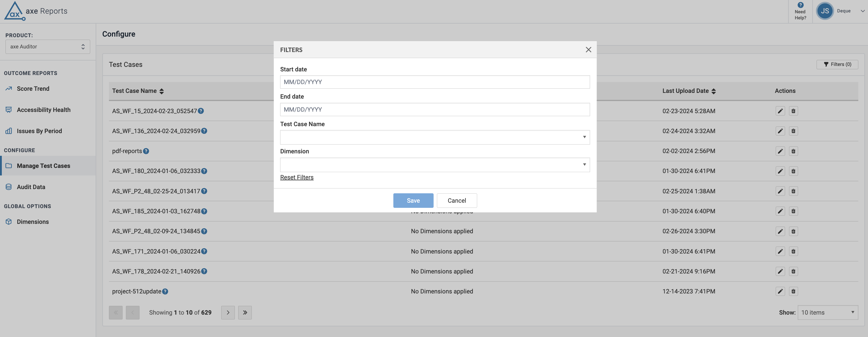The width and height of the screenshot is (868, 337).
Task: Go to next page of test cases
Action: point(228,312)
